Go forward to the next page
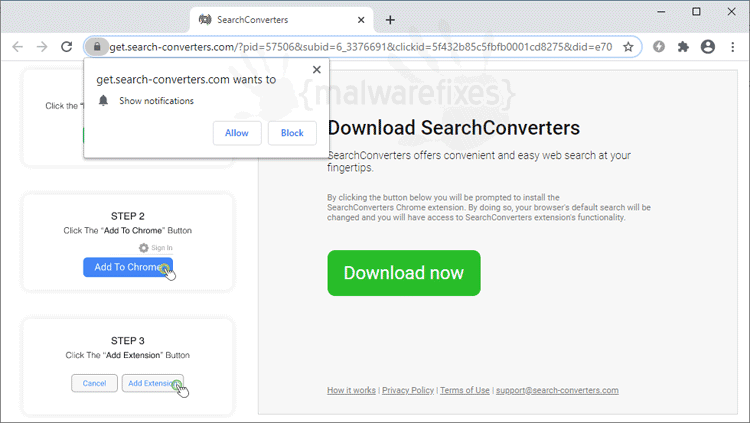The image size is (750, 423). point(42,46)
